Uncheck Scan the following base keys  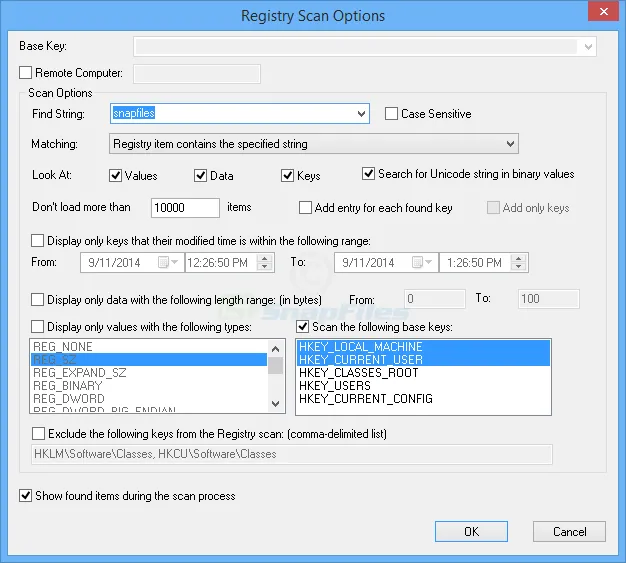303,327
